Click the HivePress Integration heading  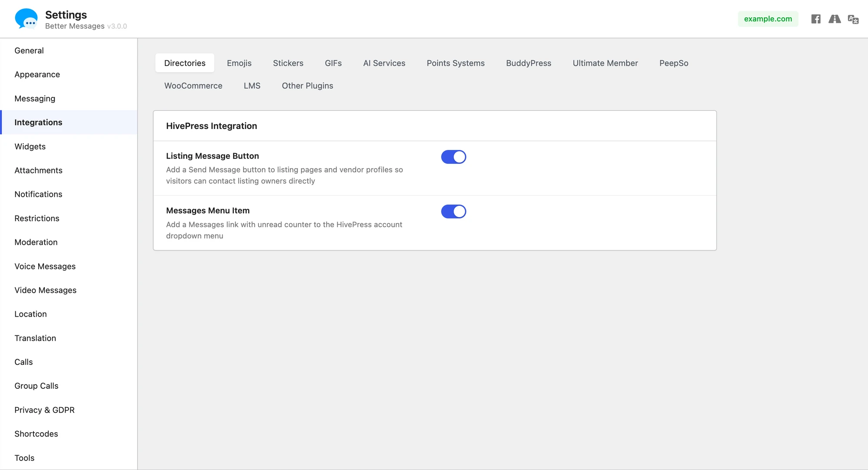tap(211, 126)
